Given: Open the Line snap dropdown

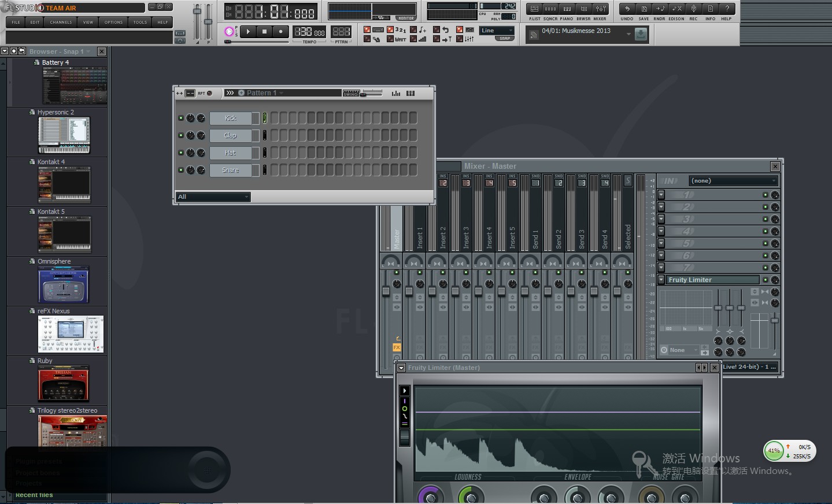Looking at the screenshot, I should [x=497, y=31].
